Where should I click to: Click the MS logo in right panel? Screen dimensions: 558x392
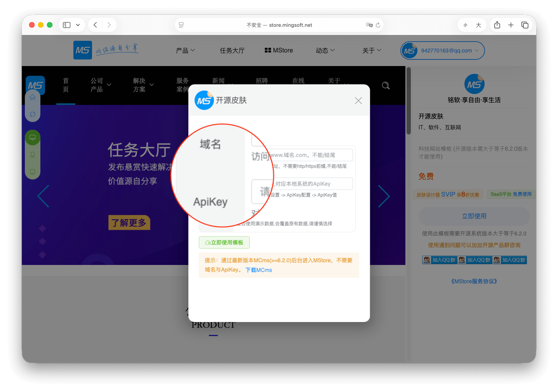coord(474,84)
